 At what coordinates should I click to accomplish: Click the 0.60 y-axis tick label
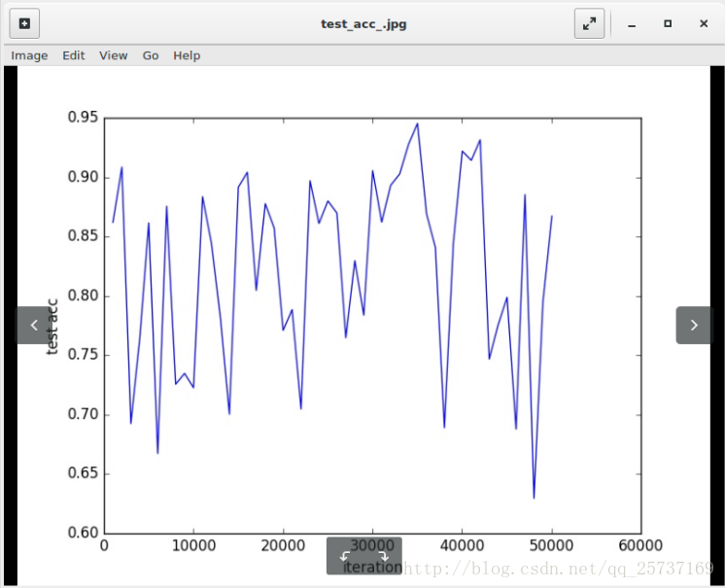pos(83,533)
